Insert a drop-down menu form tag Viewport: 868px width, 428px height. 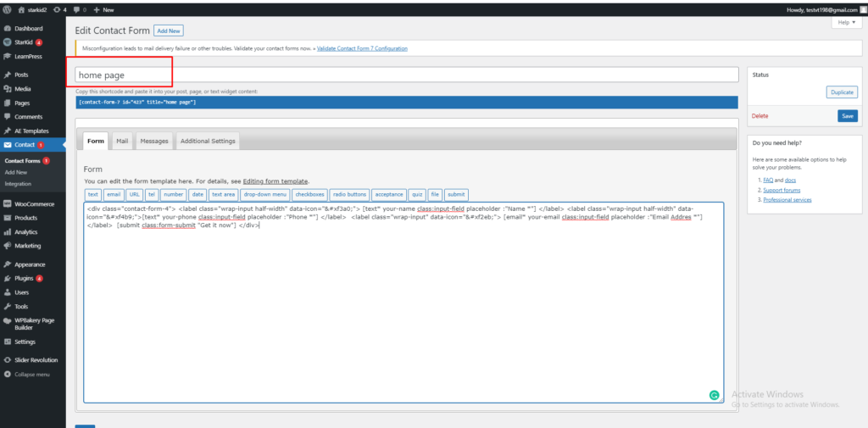[265, 194]
